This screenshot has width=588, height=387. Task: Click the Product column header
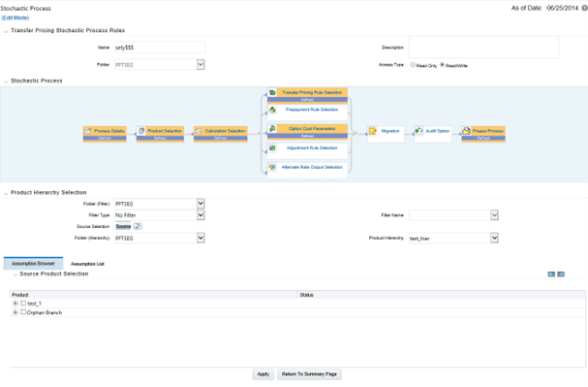[154, 295]
